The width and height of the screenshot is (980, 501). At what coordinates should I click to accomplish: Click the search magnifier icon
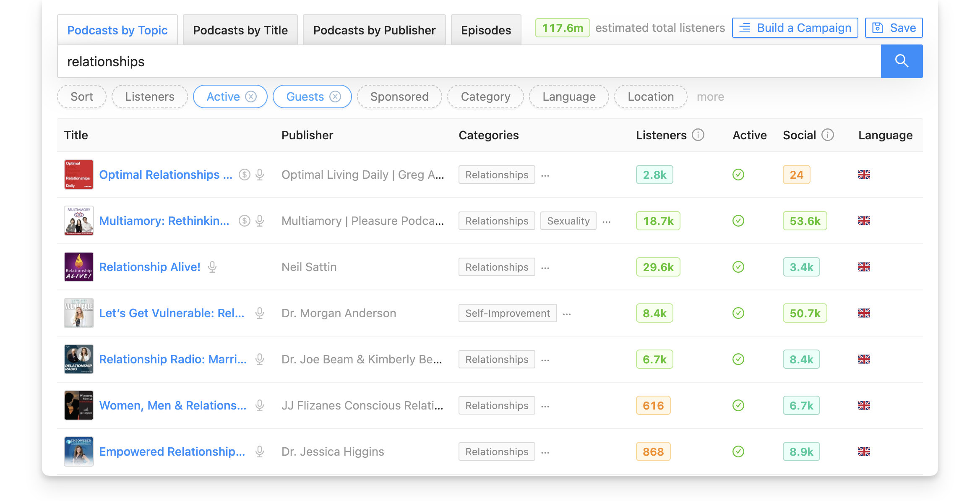click(902, 61)
